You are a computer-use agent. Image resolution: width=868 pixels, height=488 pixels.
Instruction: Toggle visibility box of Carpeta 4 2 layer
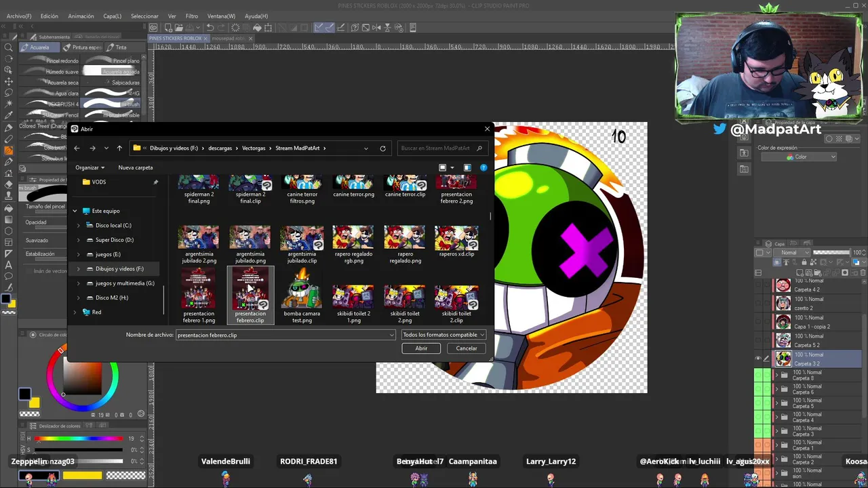point(758,285)
